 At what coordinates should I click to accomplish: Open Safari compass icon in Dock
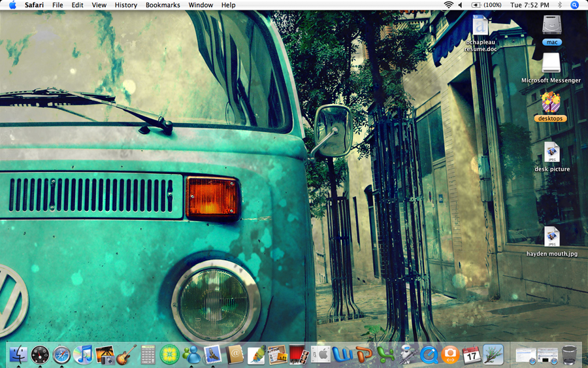61,354
